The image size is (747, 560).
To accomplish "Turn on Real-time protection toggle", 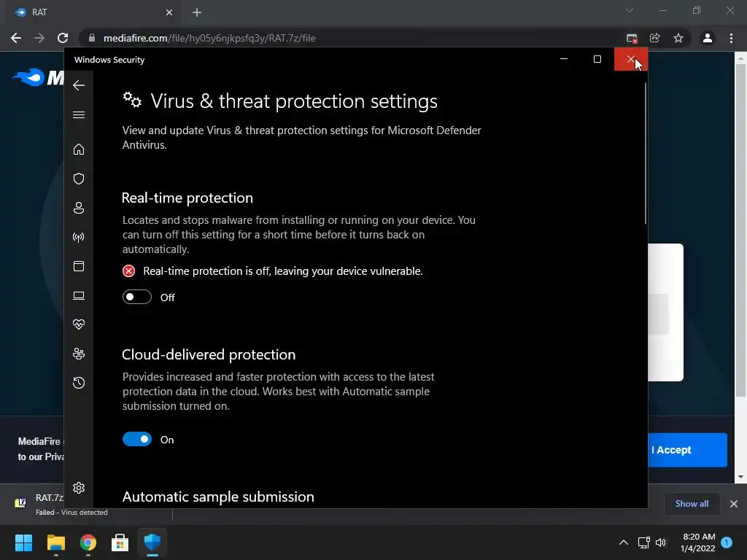I will (x=136, y=297).
